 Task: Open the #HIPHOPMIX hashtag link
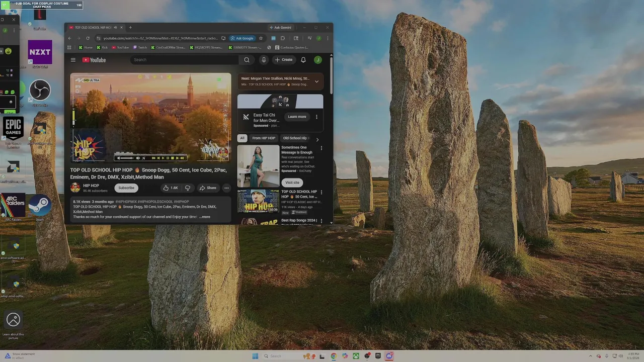126,202
